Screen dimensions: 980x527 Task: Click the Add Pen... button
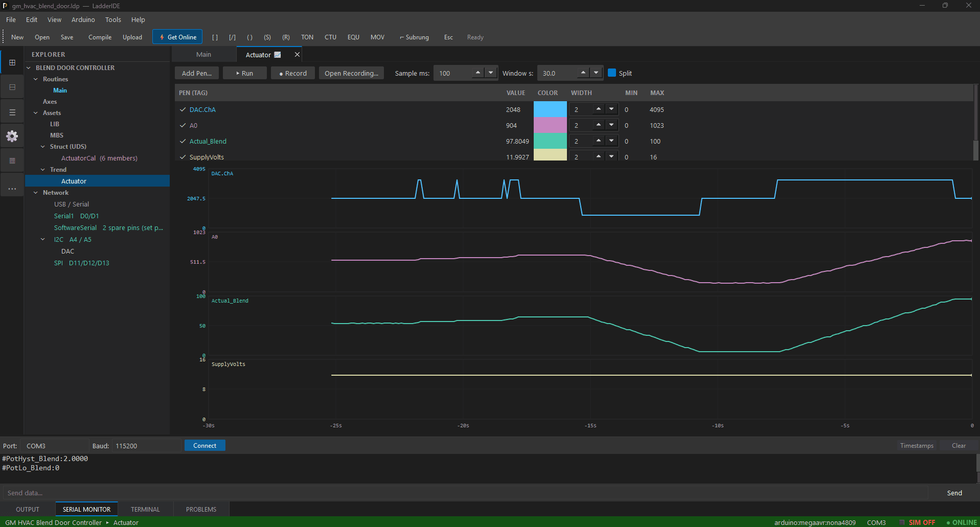[x=197, y=73]
